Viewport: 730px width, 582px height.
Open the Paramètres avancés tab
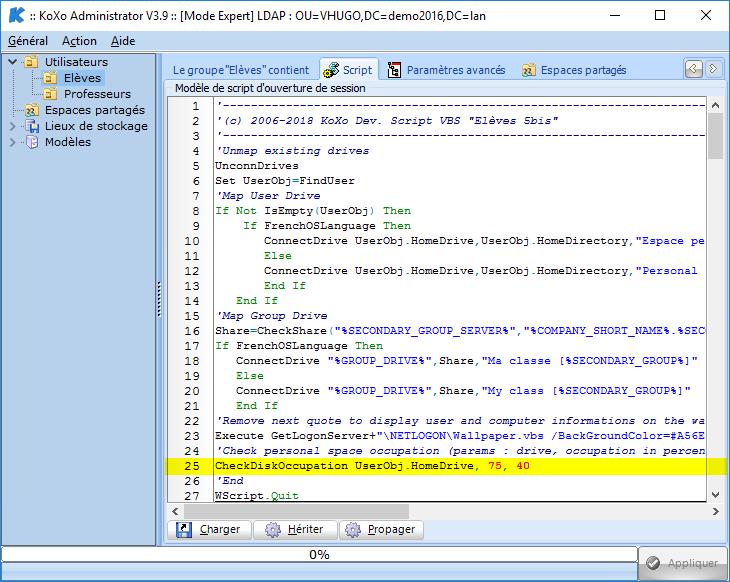446,70
